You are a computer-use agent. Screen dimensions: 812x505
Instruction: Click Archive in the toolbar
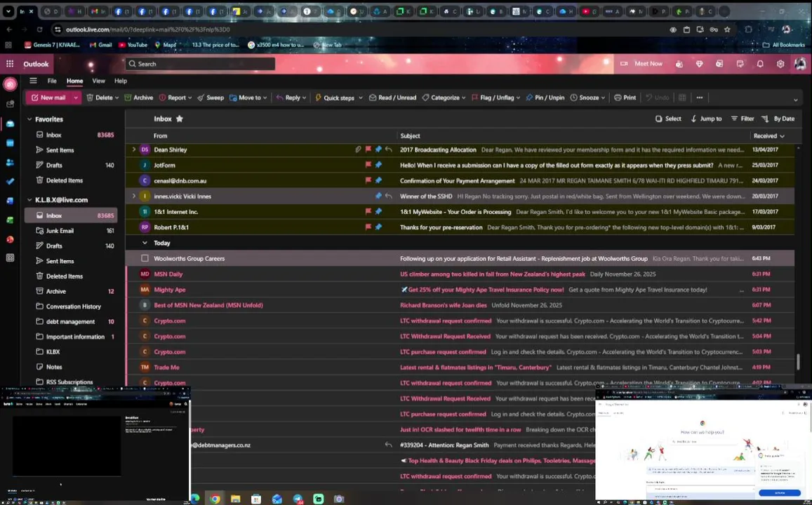pyautogui.click(x=139, y=97)
